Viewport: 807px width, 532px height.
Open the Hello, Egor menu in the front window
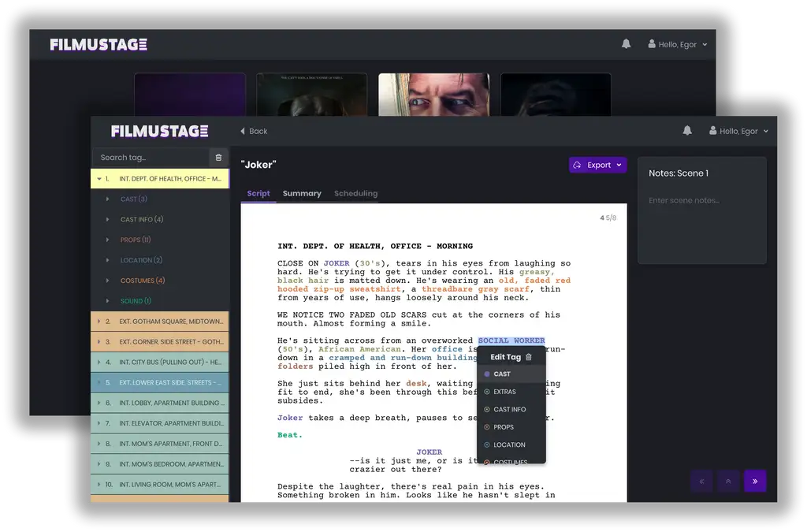click(738, 131)
